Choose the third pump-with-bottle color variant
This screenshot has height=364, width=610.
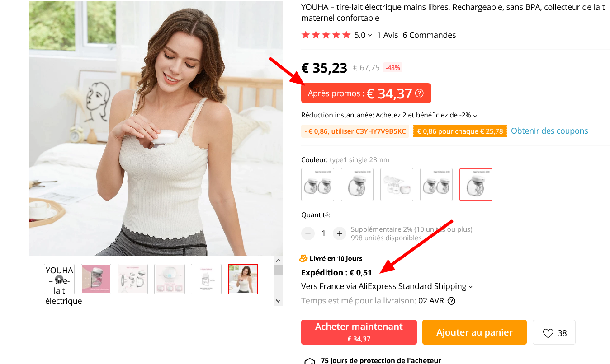(x=397, y=184)
